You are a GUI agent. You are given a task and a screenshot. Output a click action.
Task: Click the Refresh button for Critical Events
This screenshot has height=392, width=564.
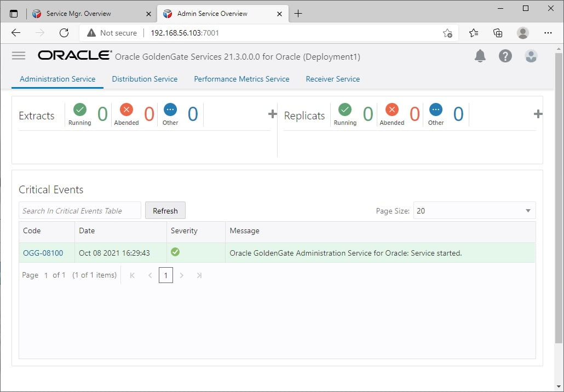165,210
